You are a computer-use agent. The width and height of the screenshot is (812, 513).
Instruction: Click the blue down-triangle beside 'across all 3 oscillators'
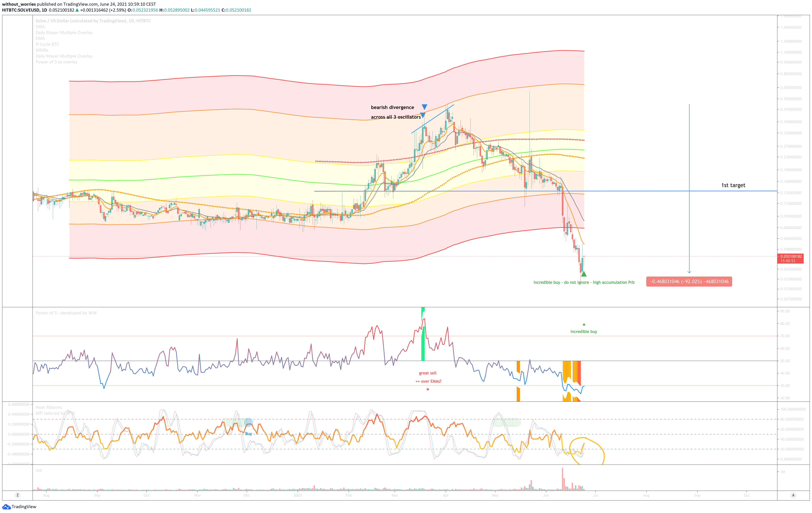tap(423, 115)
